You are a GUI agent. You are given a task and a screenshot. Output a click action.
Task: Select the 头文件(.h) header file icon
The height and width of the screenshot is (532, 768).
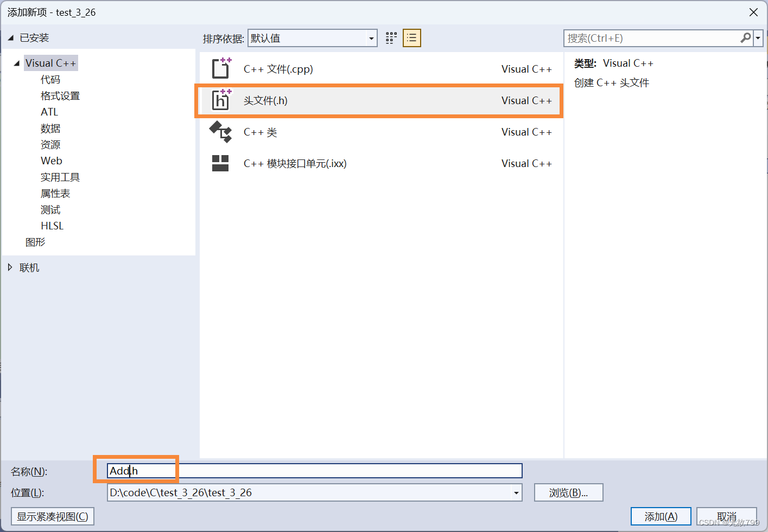point(221,100)
